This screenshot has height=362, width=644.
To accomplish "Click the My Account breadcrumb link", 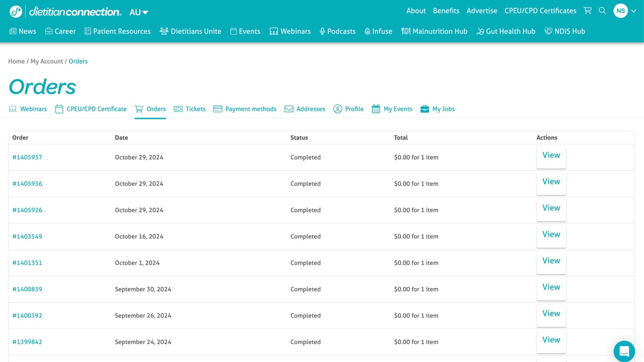I will [x=47, y=61].
